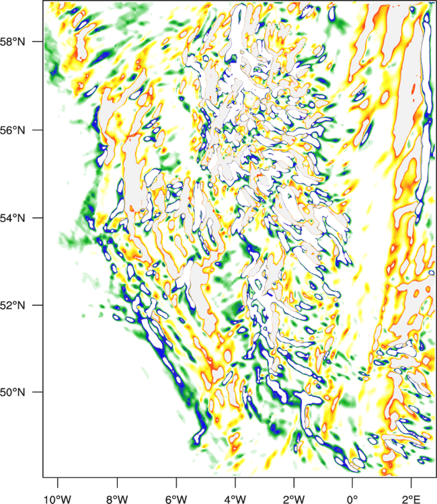Click the 4°W longitude label
The height and width of the screenshot is (504, 437).
click(x=235, y=499)
